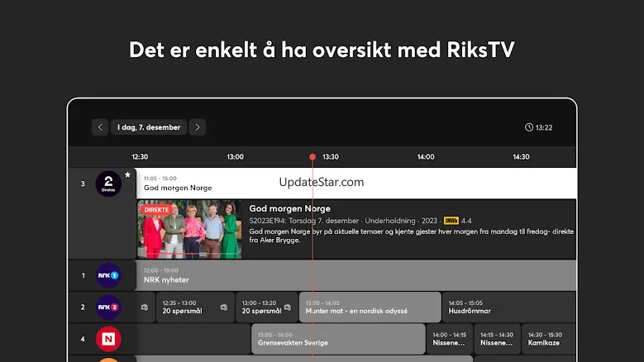Screen dimensions: 644x362
Task: Click the TV 2 Direkte channel logo
Action: [108, 183]
